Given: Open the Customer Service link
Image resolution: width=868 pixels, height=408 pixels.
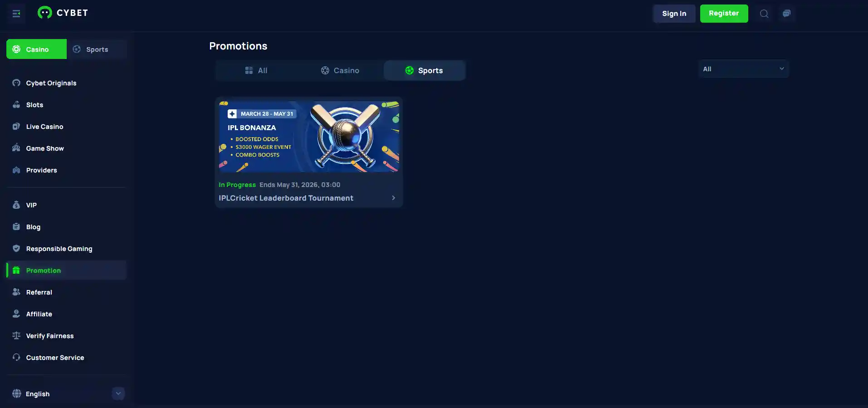Looking at the screenshot, I should click(55, 358).
